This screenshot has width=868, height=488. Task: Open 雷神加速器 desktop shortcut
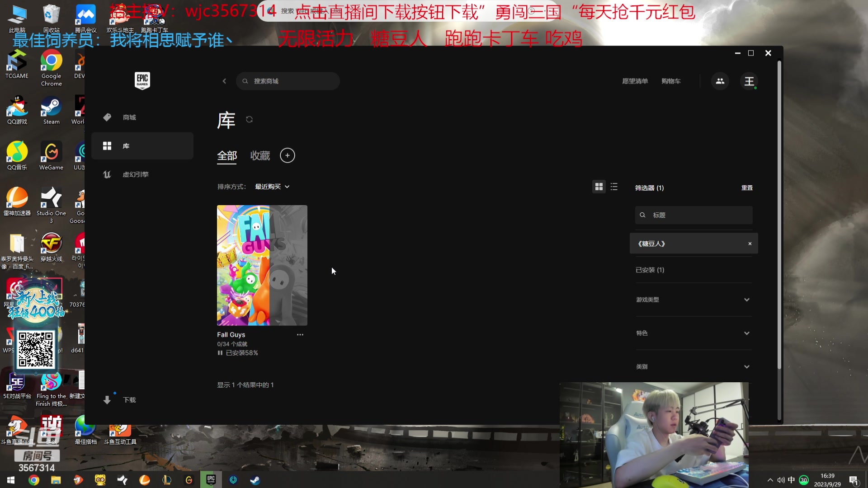coord(17,202)
